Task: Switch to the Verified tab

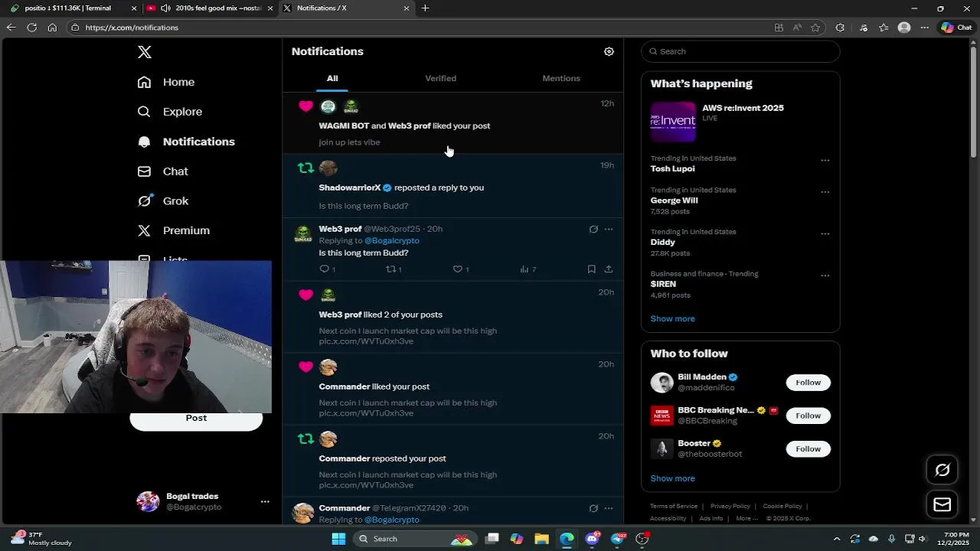Action: (440, 78)
